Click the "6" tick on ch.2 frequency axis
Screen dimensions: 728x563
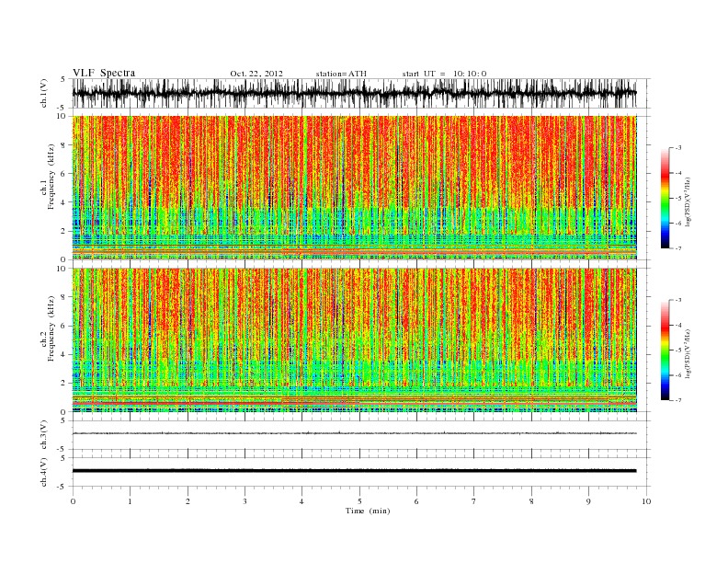pos(64,326)
